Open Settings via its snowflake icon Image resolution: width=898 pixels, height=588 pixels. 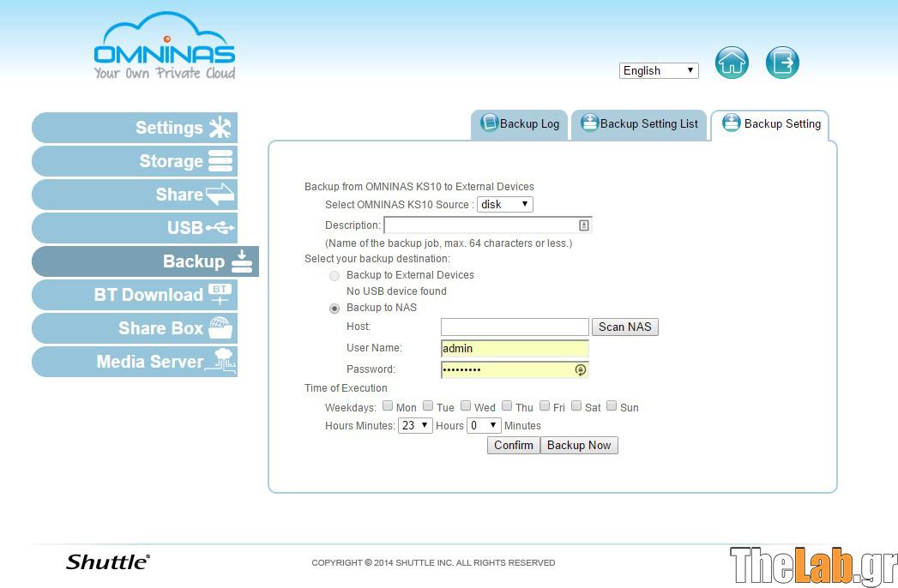[x=220, y=128]
